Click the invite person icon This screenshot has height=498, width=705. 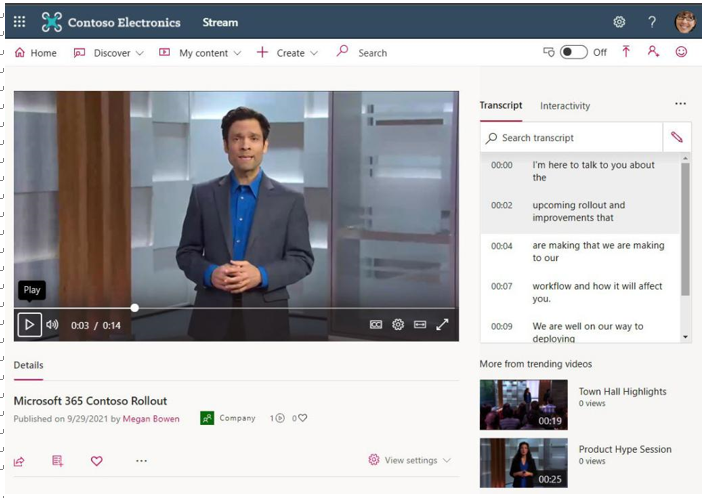click(653, 52)
